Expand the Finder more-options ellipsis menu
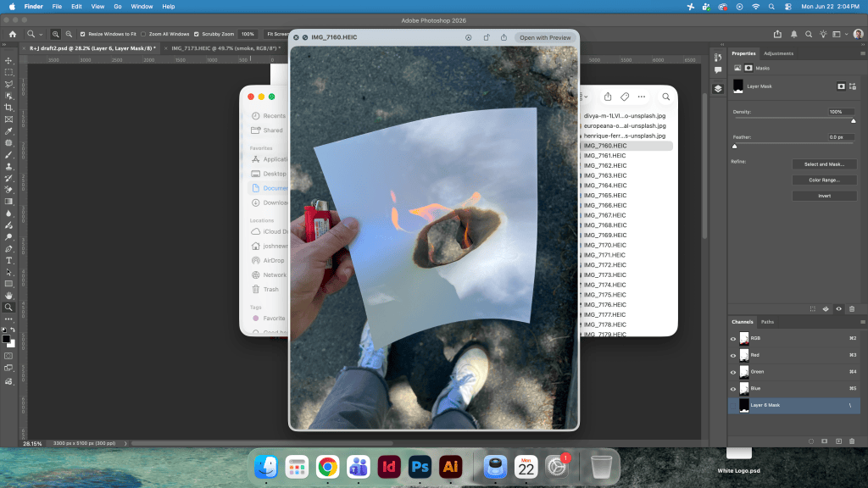 [x=641, y=97]
